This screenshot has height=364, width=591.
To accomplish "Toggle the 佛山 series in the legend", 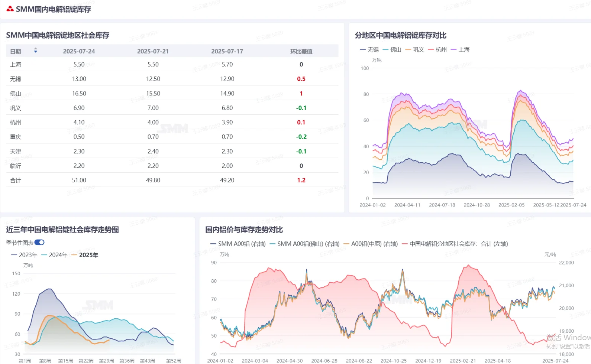I will 392,49.
